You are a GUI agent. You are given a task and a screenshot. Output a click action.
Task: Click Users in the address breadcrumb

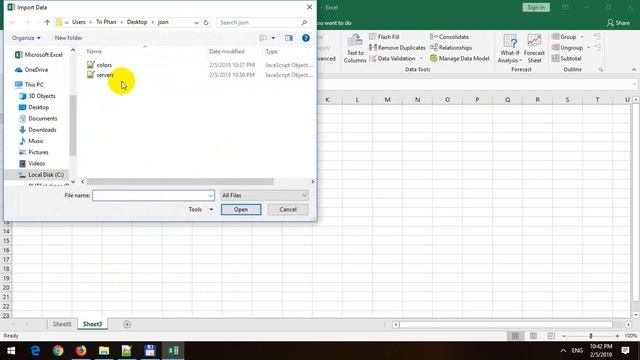78,22
